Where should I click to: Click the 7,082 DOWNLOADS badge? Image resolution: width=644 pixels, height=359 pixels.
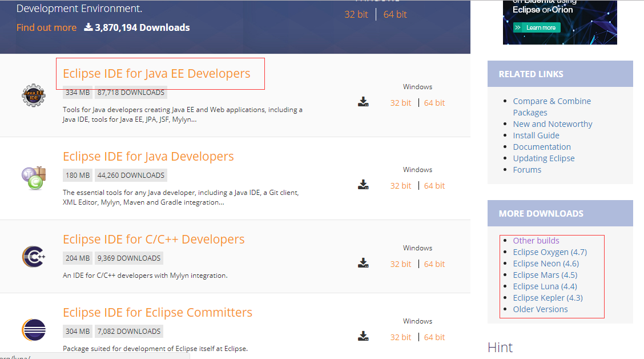pyautogui.click(x=129, y=332)
